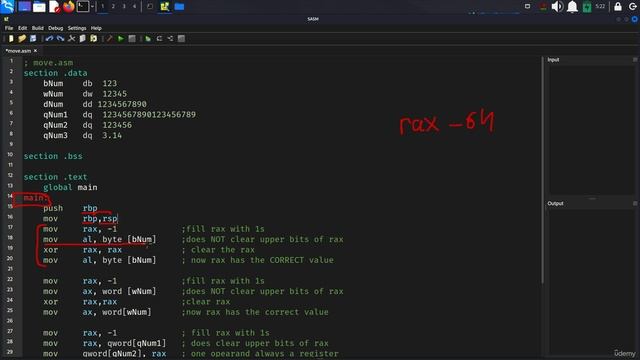Image resolution: width=640 pixels, height=360 pixels.
Task: Open the Edit menu
Action: coord(22,28)
